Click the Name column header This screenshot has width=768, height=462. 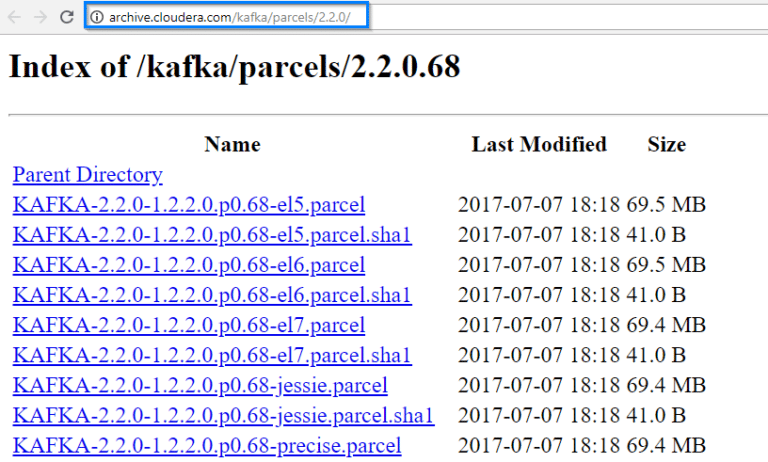232,144
